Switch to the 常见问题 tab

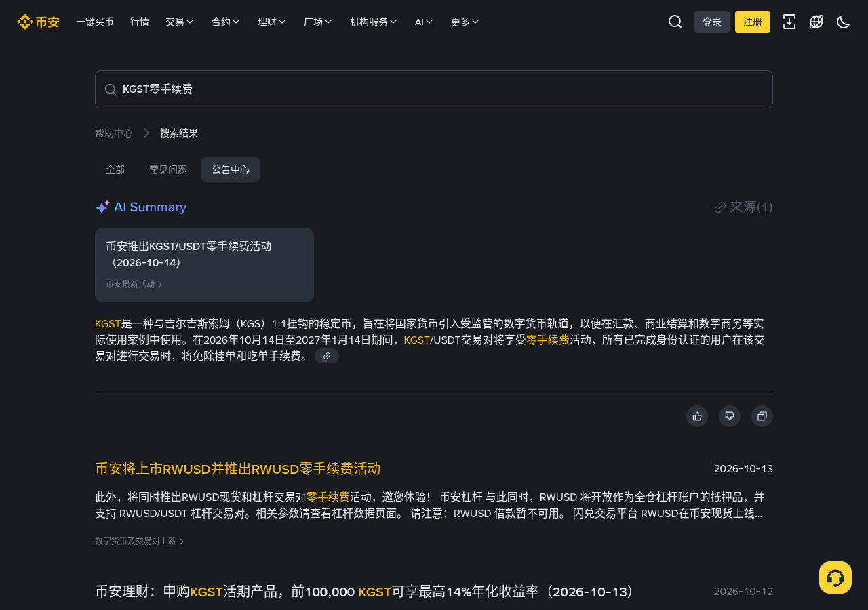[x=168, y=169]
